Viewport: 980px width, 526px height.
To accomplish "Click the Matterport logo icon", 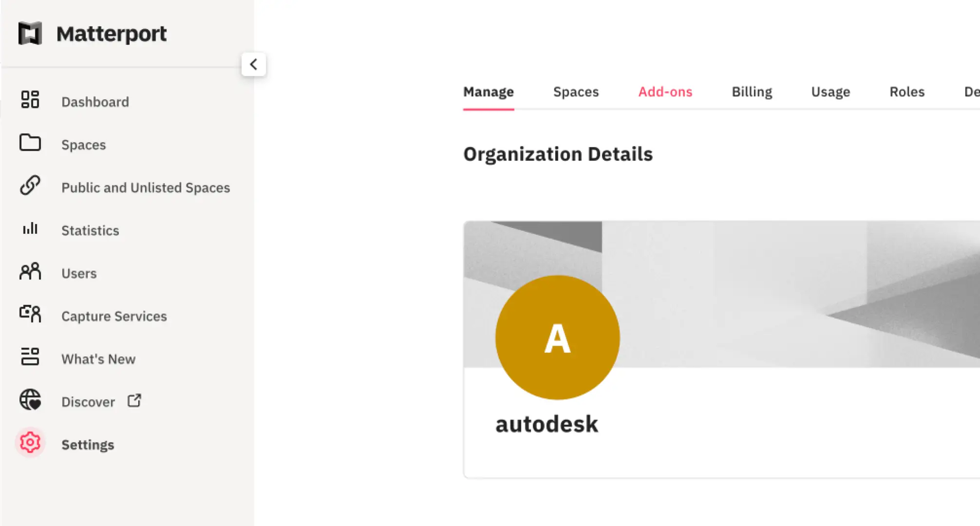I will [30, 34].
